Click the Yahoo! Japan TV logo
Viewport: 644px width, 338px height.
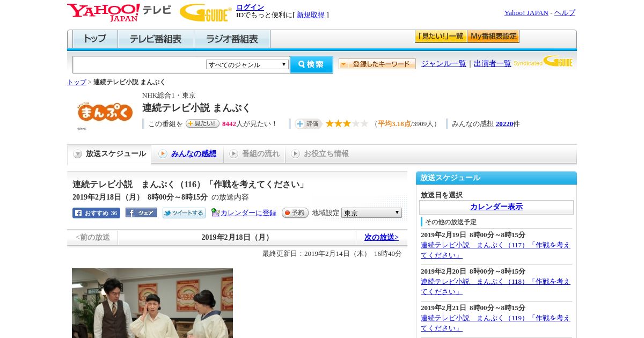point(119,12)
